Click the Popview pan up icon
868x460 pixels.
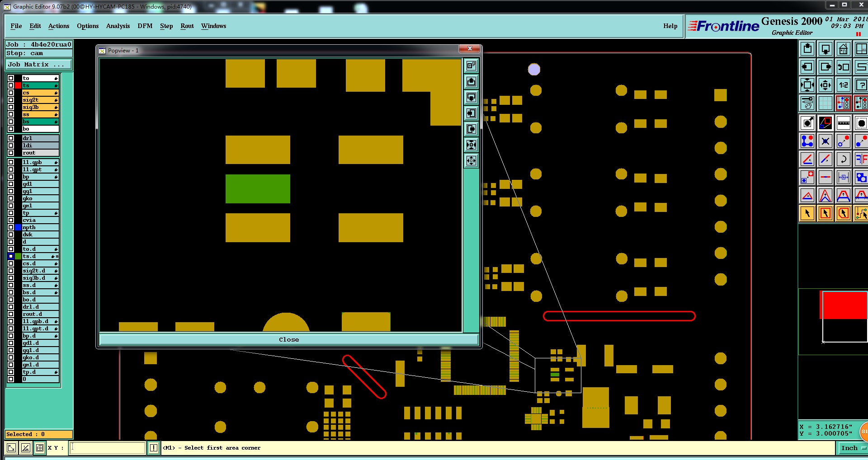tap(471, 82)
